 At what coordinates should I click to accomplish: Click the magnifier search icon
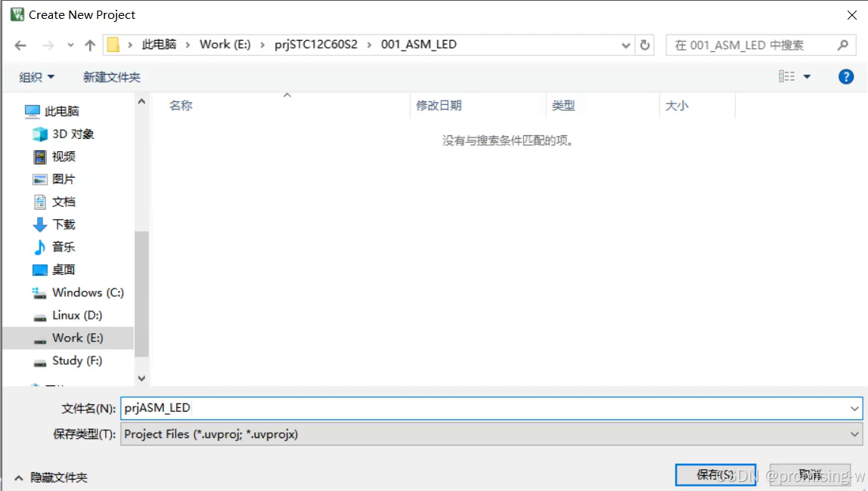tap(842, 45)
